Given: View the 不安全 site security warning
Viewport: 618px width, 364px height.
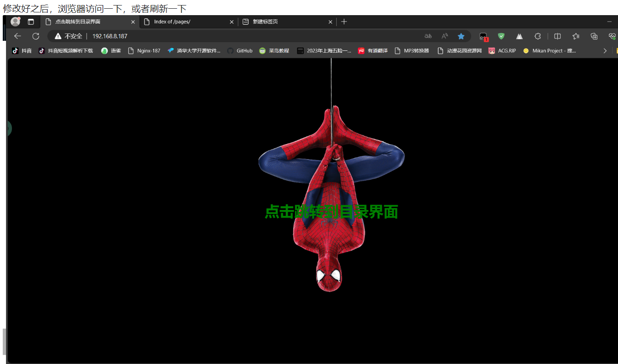Looking at the screenshot, I should [x=68, y=36].
